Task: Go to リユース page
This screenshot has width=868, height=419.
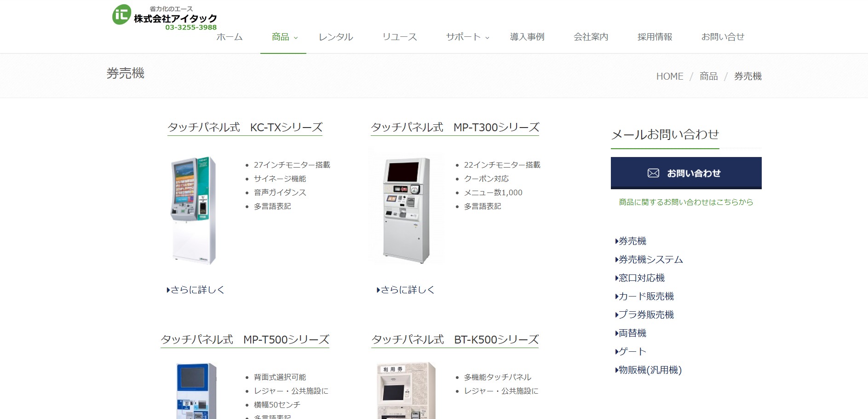Action: [400, 37]
